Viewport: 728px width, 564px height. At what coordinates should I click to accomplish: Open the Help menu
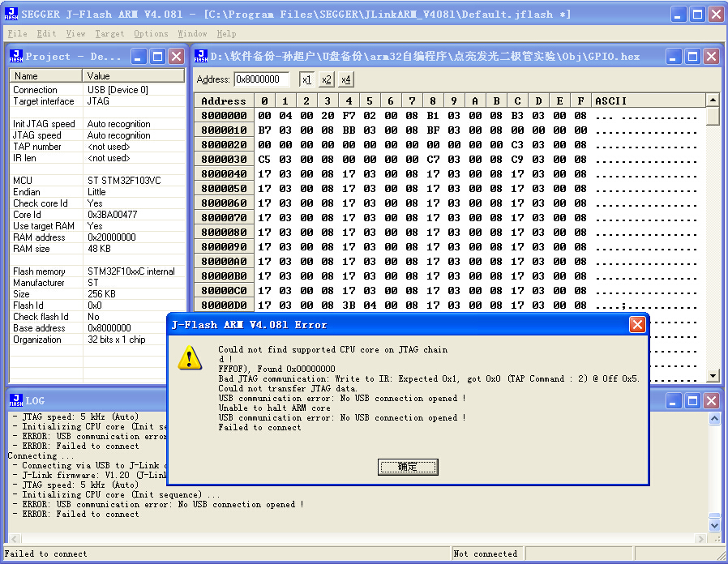(226, 33)
